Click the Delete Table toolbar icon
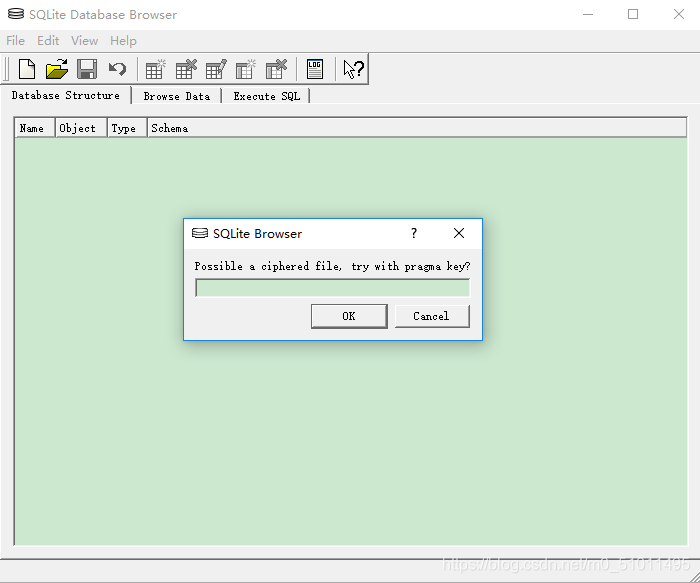Screen dimensions: 700x583 coord(186,69)
